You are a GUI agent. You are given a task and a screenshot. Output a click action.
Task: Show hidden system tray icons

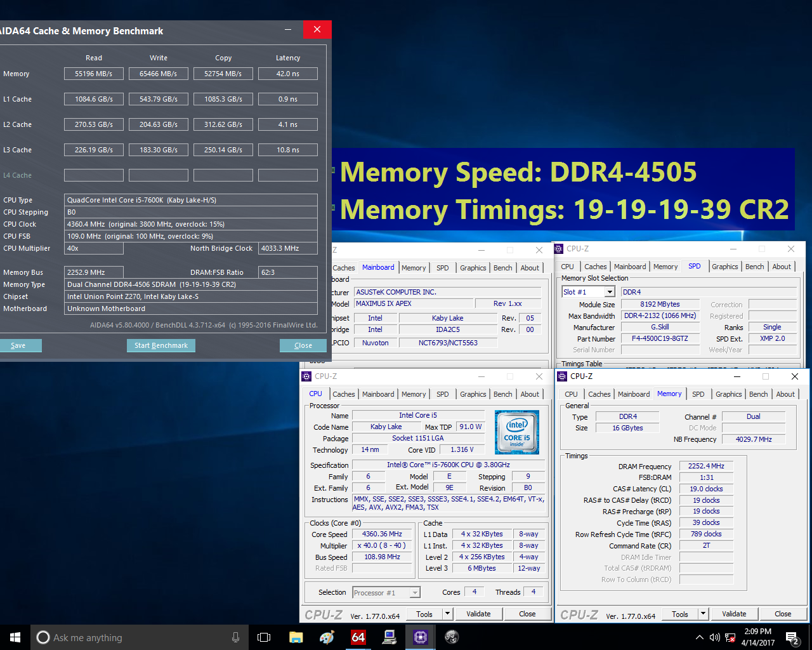click(x=699, y=637)
